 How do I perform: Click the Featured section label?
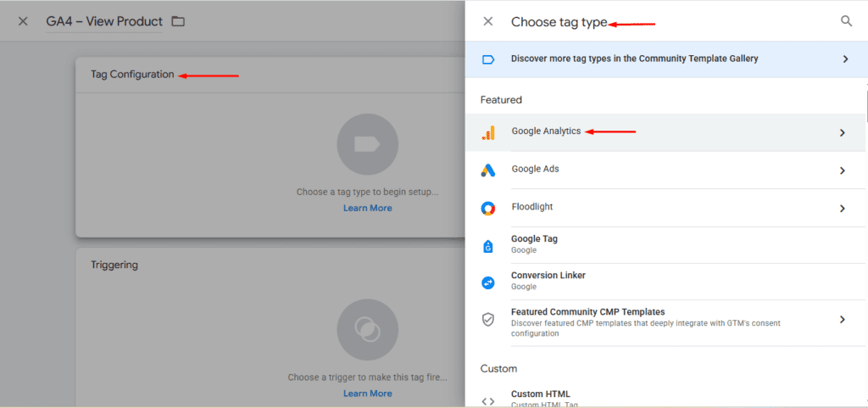pos(501,99)
